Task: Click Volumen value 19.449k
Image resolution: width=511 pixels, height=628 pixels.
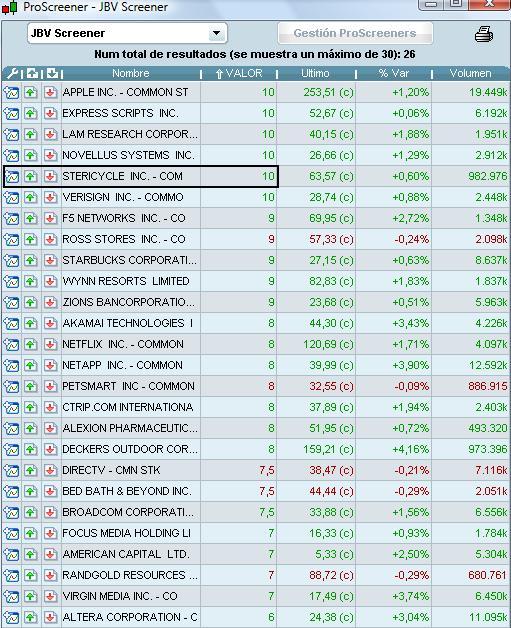Action: [488, 93]
